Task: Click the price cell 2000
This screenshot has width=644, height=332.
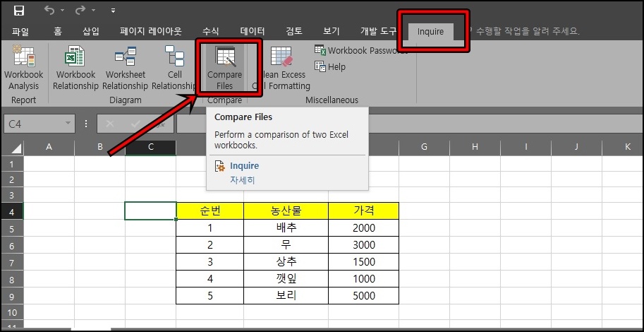Action: [363, 228]
